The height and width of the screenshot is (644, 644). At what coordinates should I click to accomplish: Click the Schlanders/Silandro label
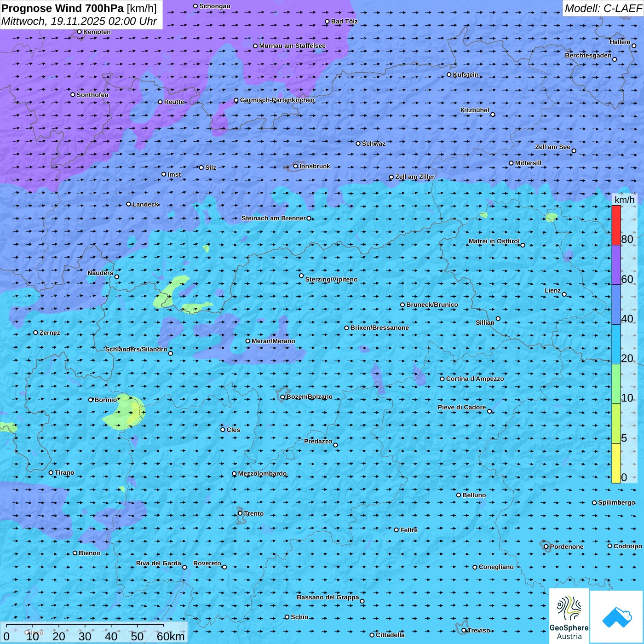point(136,349)
